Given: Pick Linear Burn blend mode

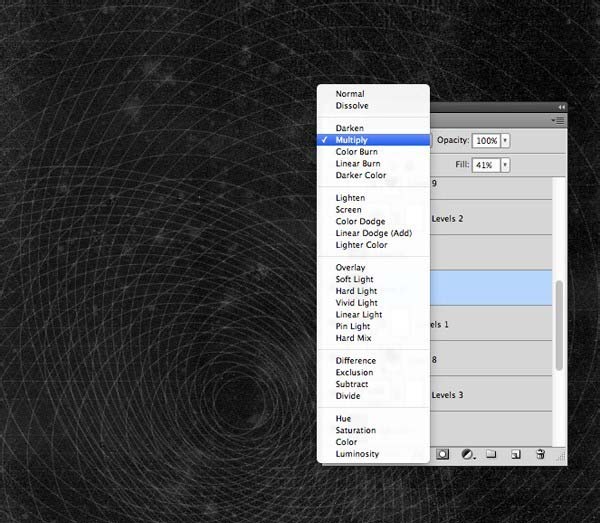Looking at the screenshot, I should 373,163.
